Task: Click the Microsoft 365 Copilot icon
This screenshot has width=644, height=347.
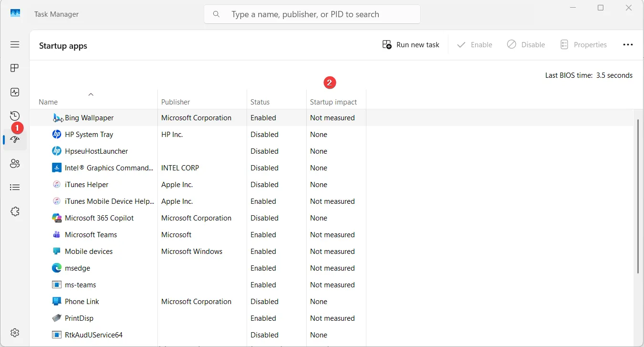Action: pos(57,218)
